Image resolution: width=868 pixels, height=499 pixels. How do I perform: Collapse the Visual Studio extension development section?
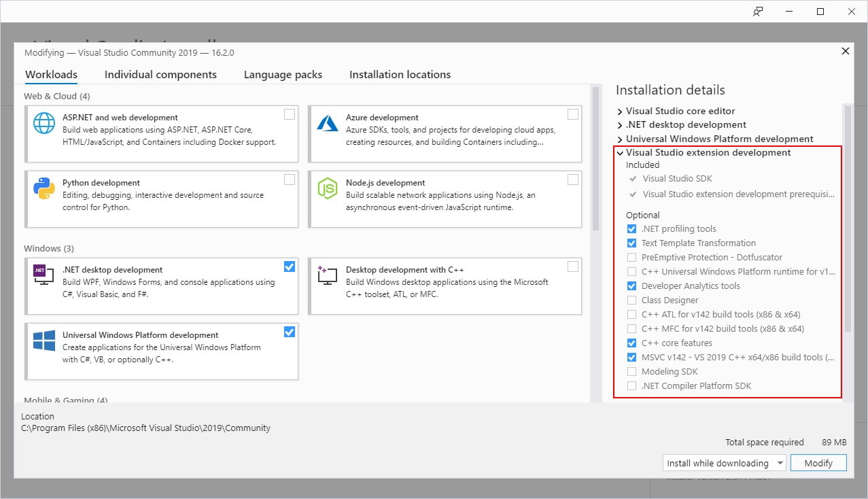pos(619,152)
